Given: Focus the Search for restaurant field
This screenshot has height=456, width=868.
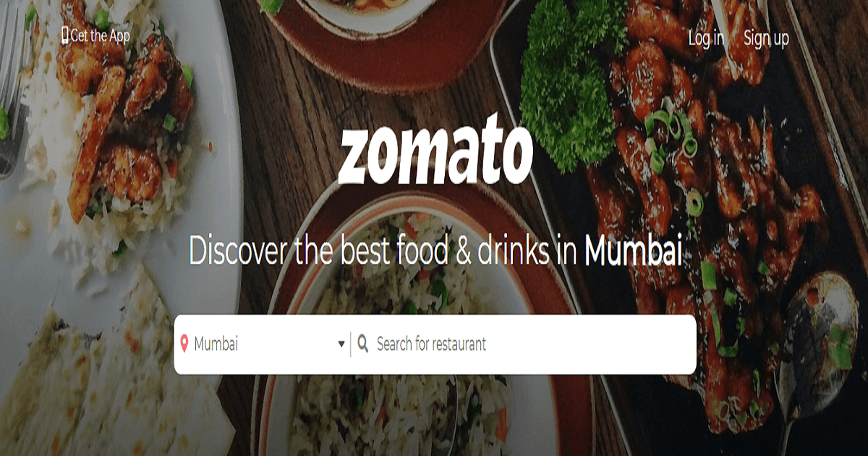Looking at the screenshot, I should point(524,345).
